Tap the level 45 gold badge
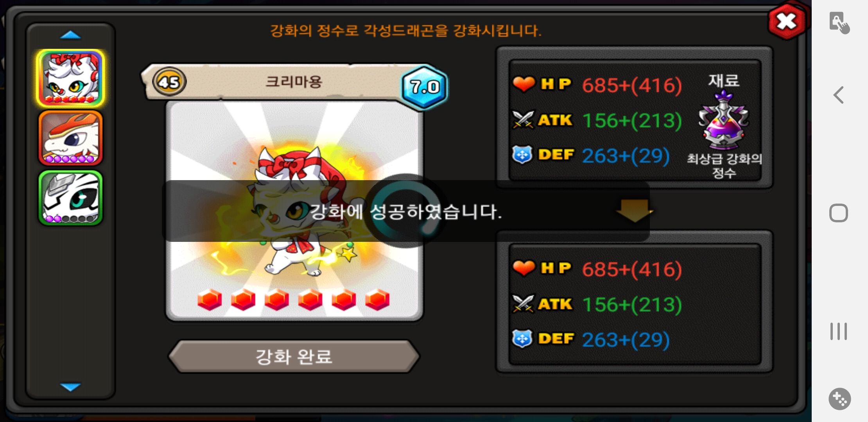The height and width of the screenshot is (422, 868). point(169,82)
